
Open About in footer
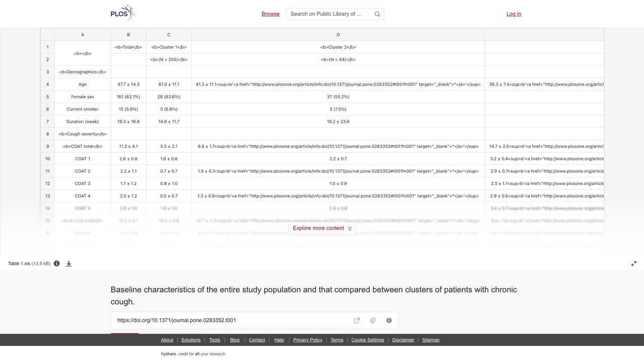167,340
